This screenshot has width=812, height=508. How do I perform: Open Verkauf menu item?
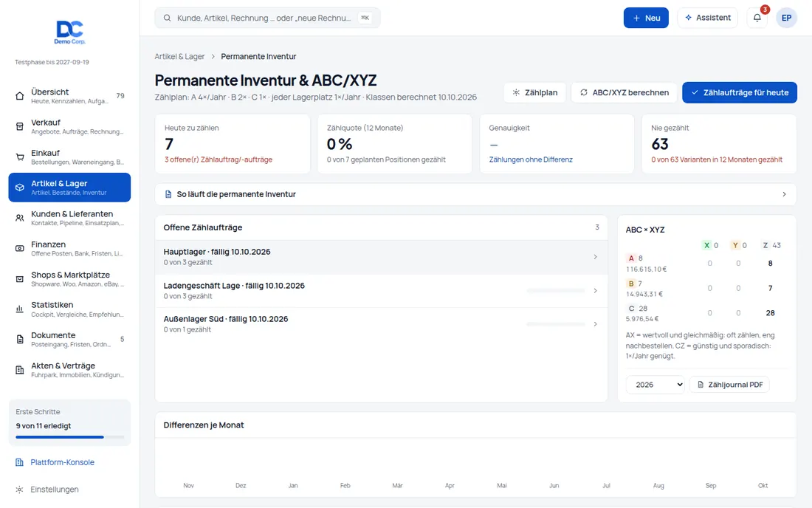(x=69, y=126)
